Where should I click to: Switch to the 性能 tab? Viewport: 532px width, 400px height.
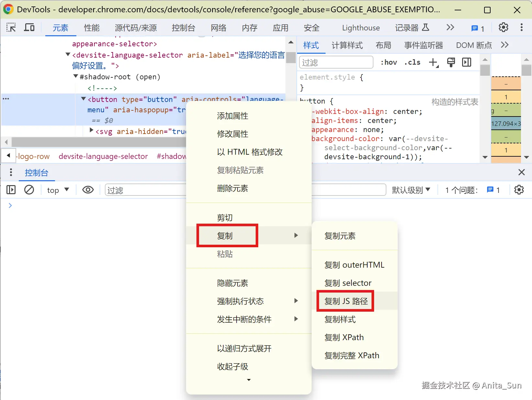pyautogui.click(x=92, y=28)
